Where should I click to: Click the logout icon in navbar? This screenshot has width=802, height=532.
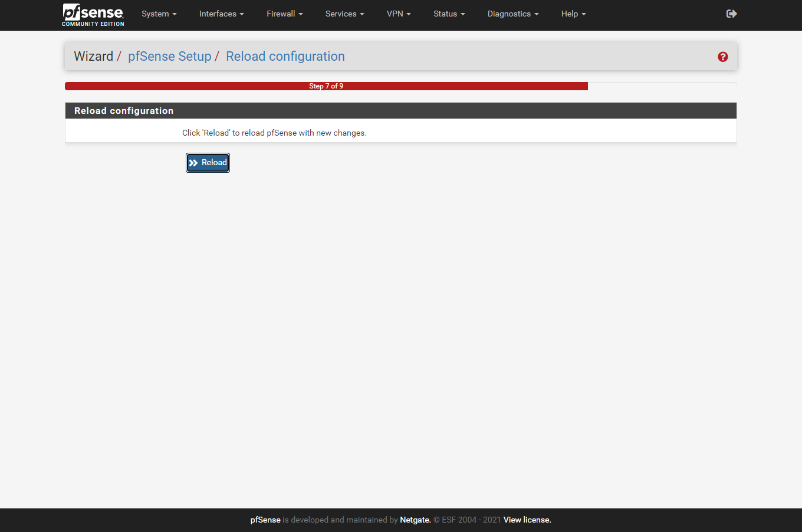731,14
